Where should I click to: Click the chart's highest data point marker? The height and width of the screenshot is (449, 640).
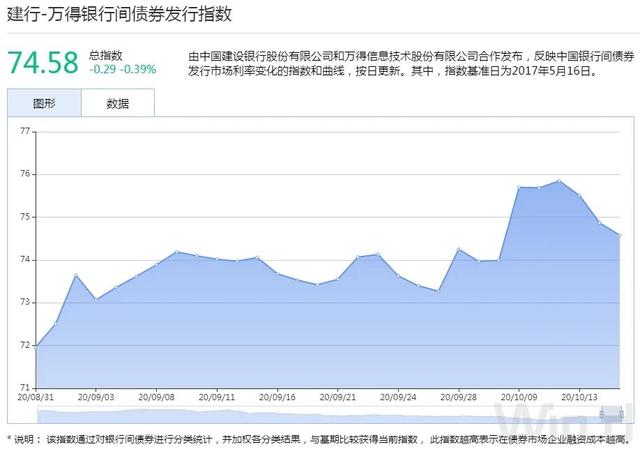click(559, 181)
